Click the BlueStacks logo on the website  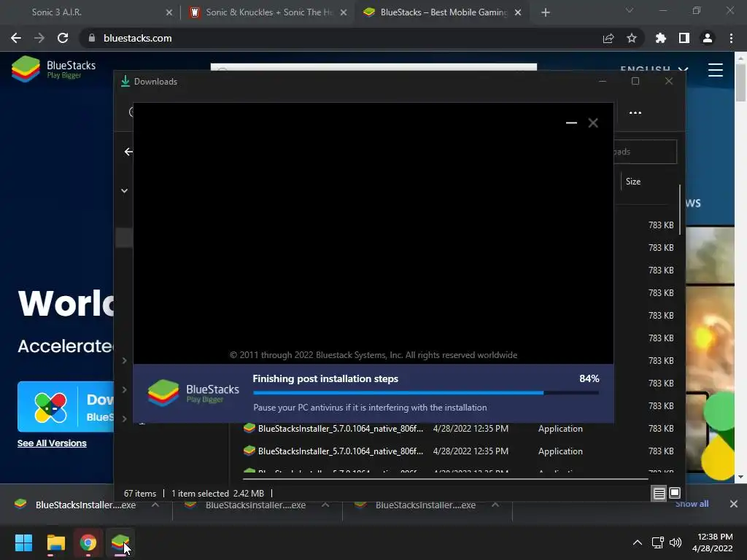(53, 69)
